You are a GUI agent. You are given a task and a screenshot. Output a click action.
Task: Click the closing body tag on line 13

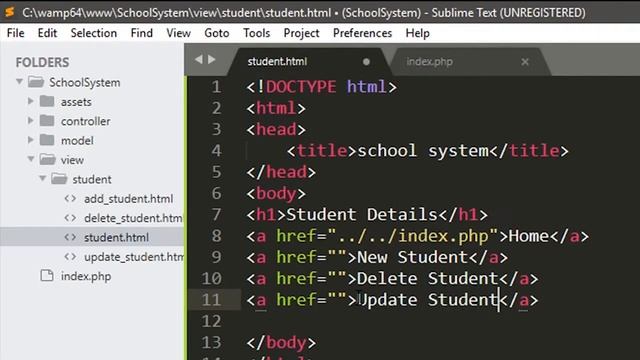coord(281,342)
